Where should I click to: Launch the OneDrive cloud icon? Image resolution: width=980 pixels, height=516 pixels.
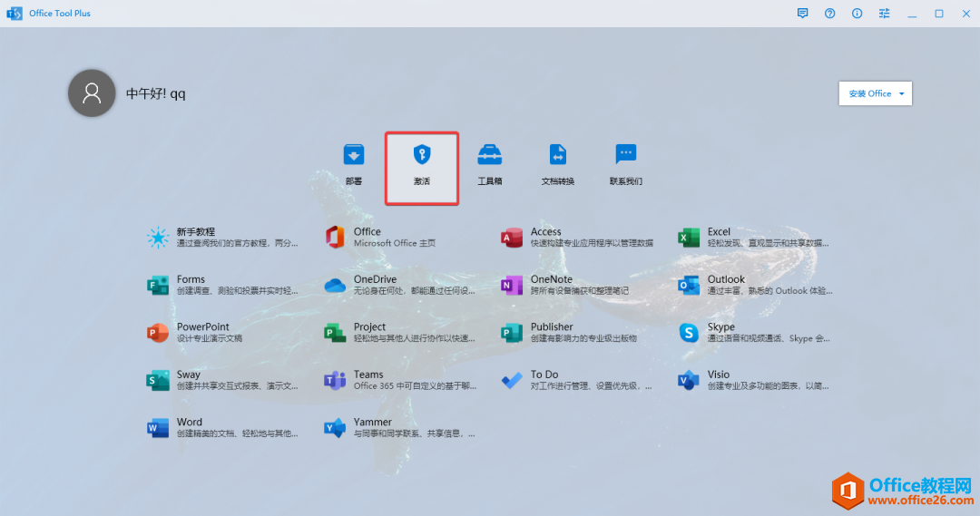(x=335, y=286)
